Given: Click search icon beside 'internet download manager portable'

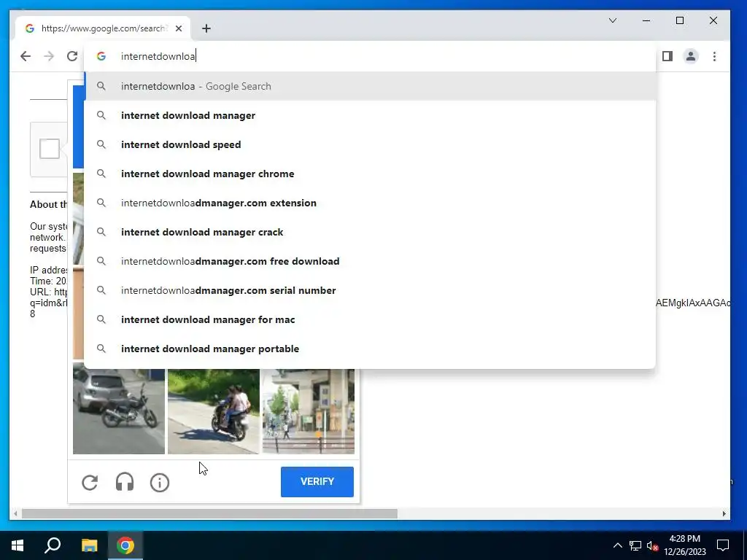Looking at the screenshot, I should 101,349.
